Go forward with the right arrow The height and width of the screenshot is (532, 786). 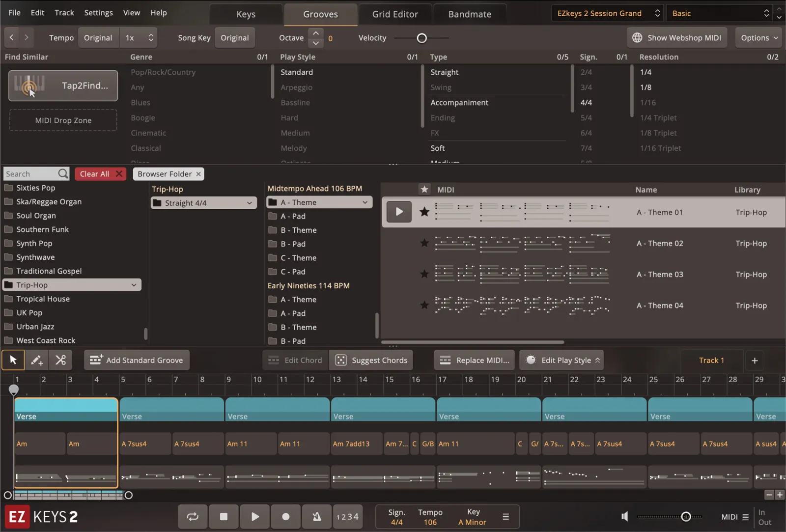[26, 37]
